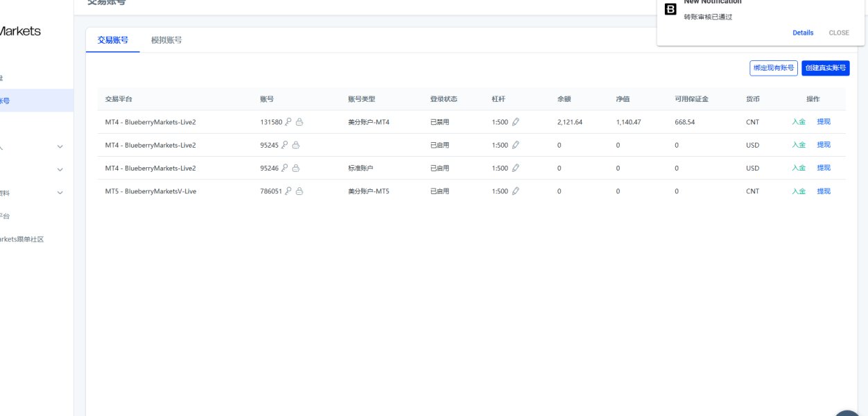This screenshot has width=868, height=416.
Task: Switch to the 交易账号 tab
Action: (x=113, y=40)
